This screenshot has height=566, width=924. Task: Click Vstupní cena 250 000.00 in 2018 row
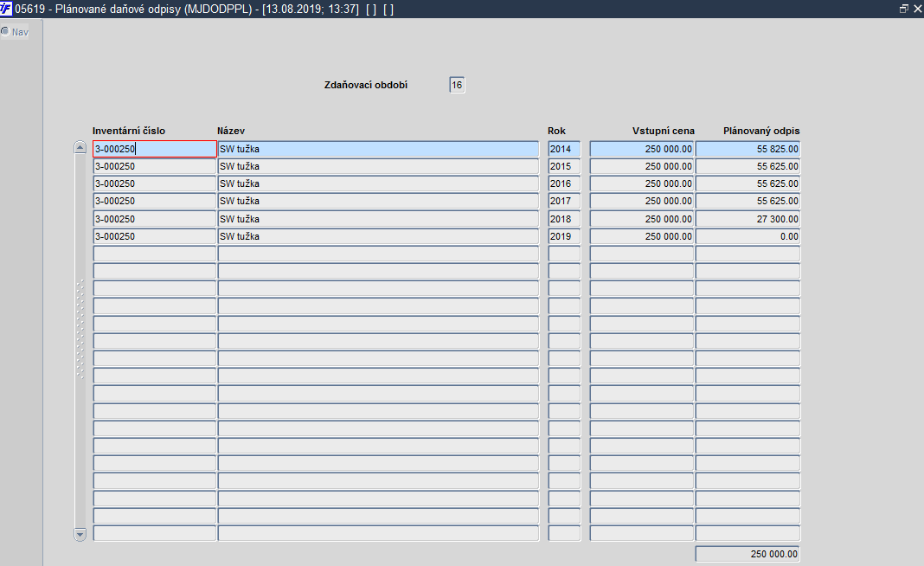642,219
